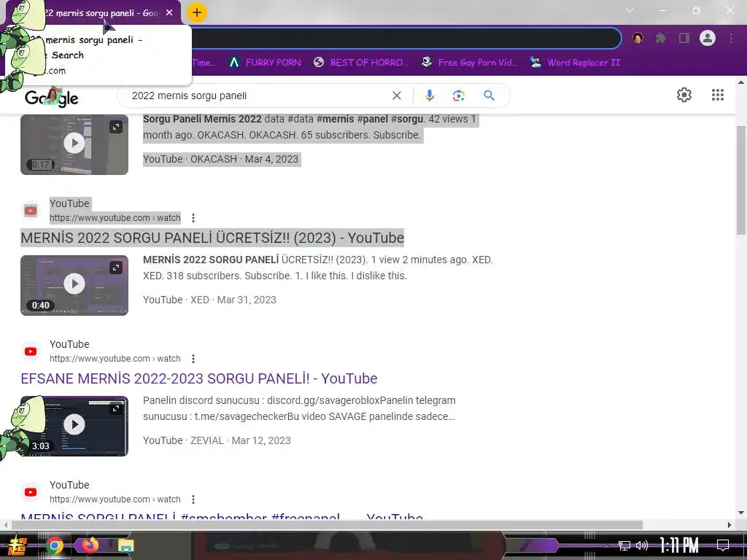This screenshot has height=560, width=747.
Task: Expand the OKACASH video preview
Action: click(116, 127)
